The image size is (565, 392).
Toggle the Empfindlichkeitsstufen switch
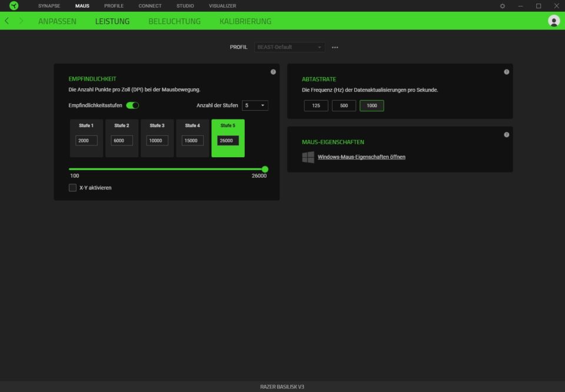[x=132, y=105]
